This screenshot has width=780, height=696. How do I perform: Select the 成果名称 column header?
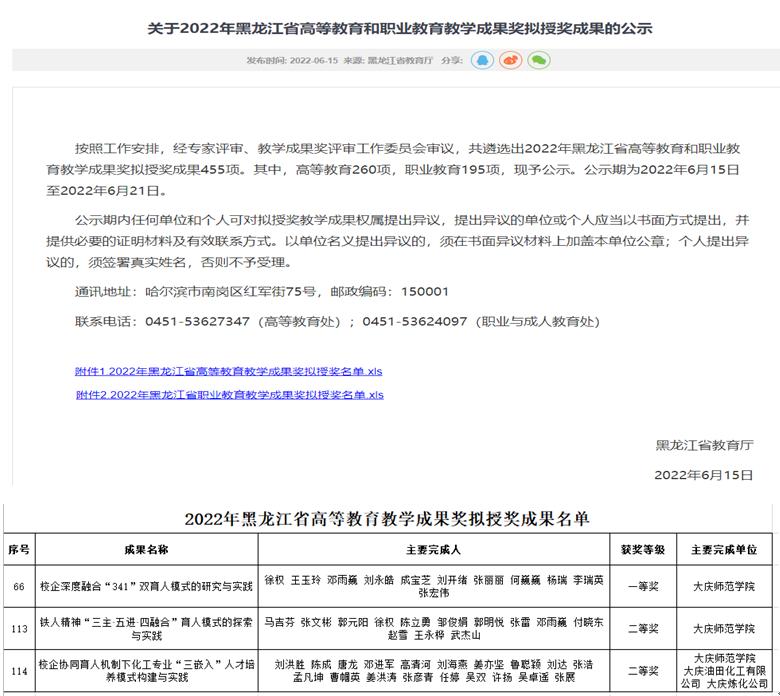(146, 550)
